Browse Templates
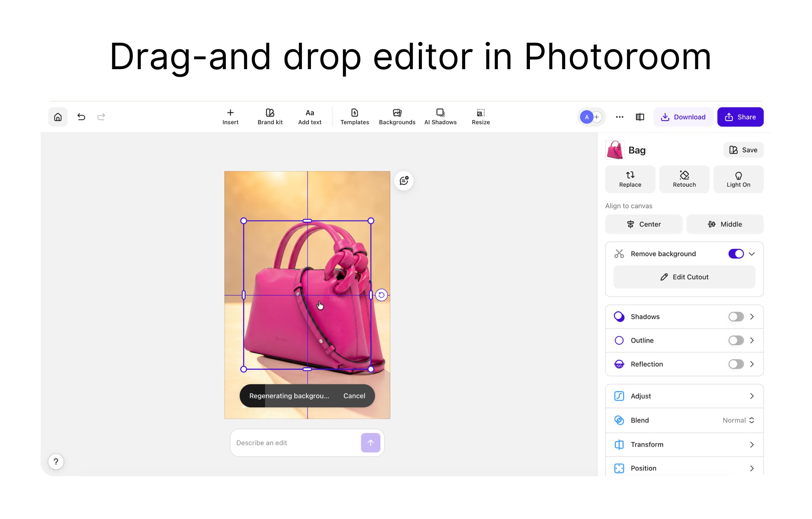The width and height of the screenshot is (812, 519). point(354,117)
